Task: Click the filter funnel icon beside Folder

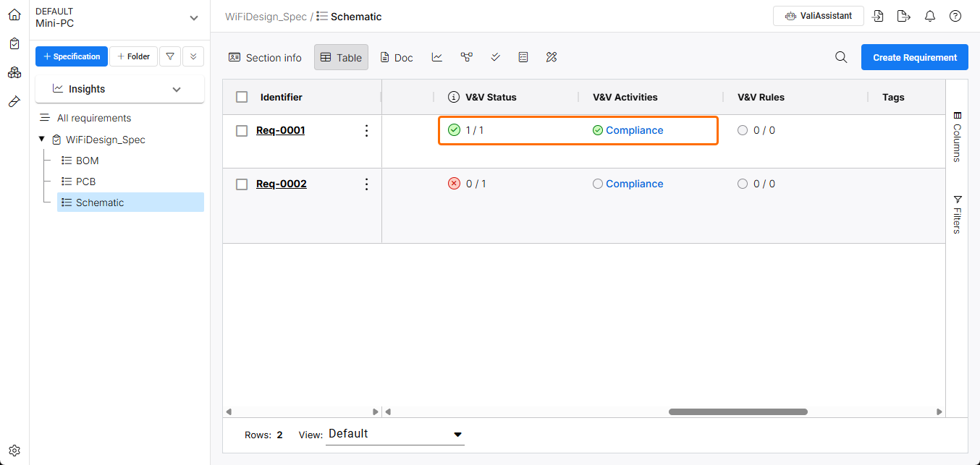Action: pyautogui.click(x=169, y=56)
